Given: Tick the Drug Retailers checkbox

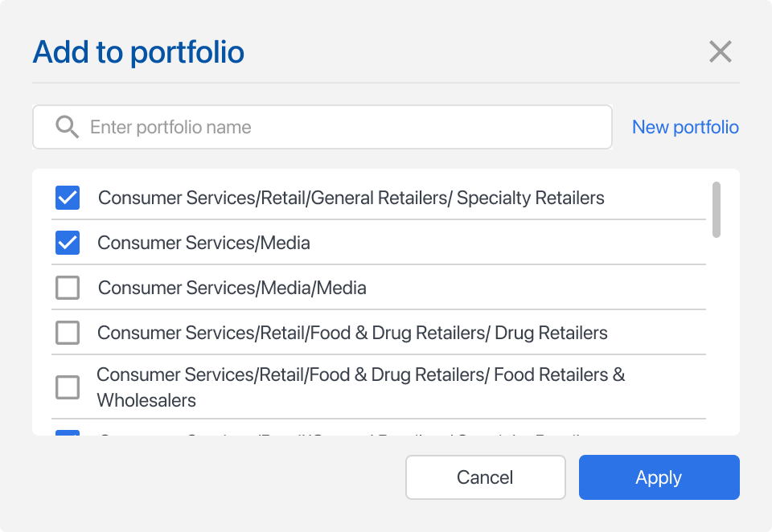Looking at the screenshot, I should pos(68,333).
